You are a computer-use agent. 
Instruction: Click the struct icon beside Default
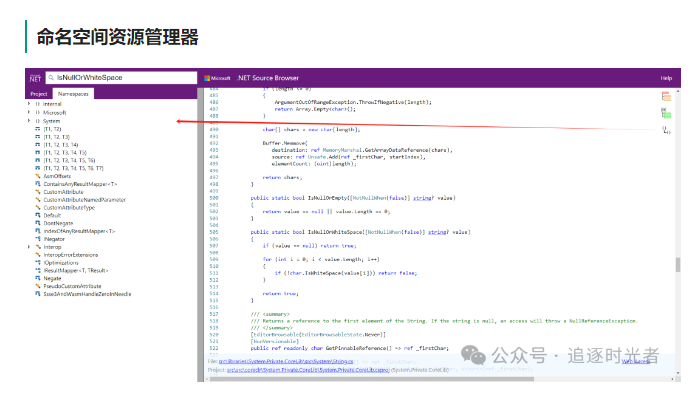(38, 215)
